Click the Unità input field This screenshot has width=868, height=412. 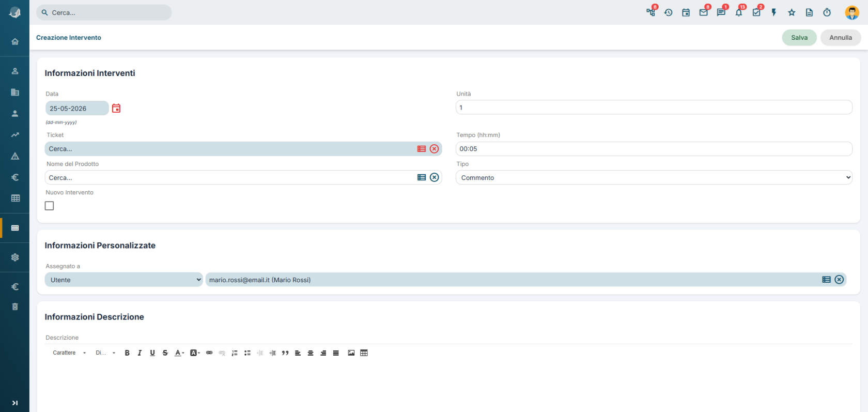tap(654, 108)
